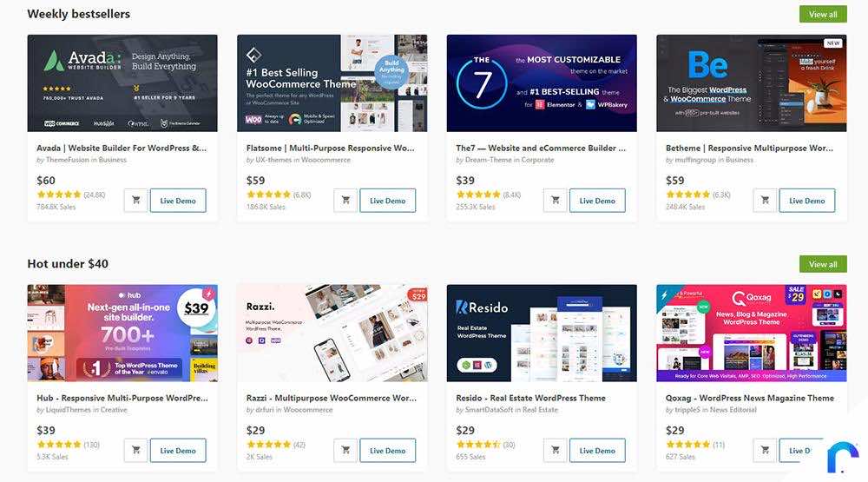Viewport: 868px width, 482px height.
Task: Open Live Demo for Razzi
Action: pos(387,451)
